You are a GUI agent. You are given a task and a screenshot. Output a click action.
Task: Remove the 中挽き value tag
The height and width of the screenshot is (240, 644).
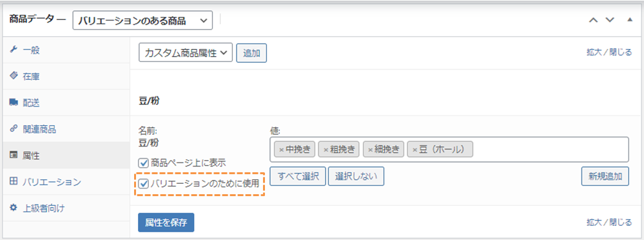tap(281, 150)
